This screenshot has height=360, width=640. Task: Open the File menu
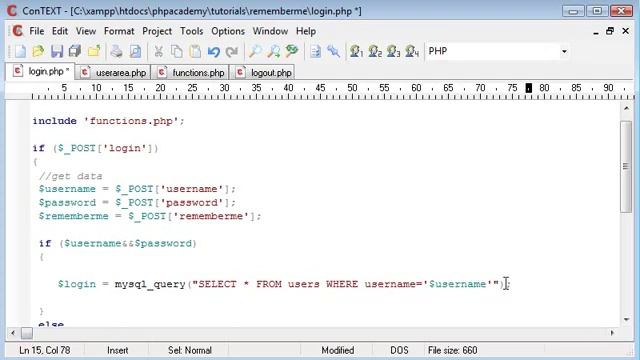tap(36, 31)
